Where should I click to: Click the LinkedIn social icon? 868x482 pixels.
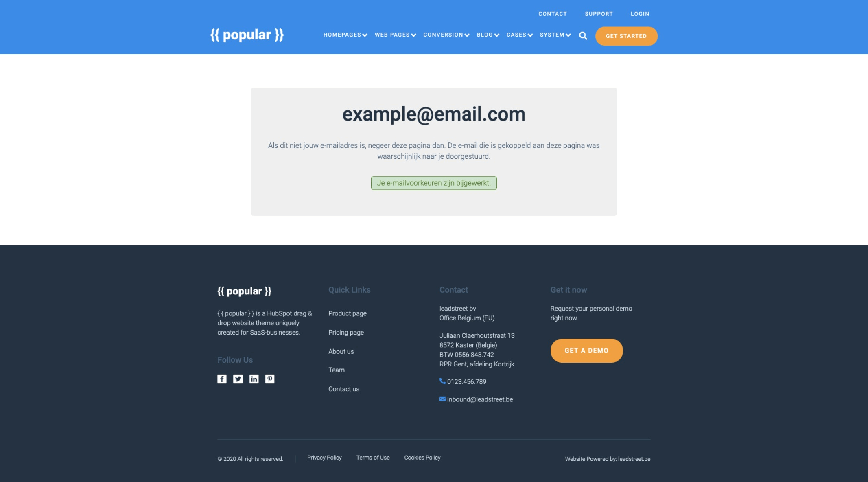point(254,379)
